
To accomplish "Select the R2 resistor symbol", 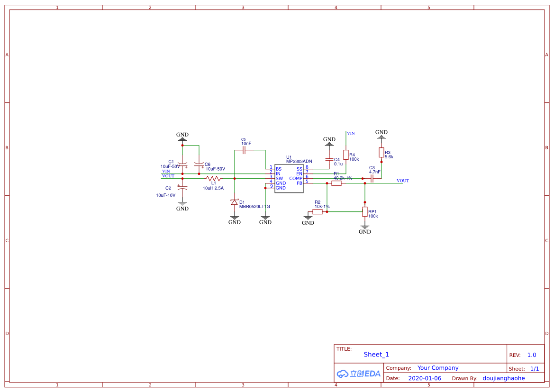I will coord(318,212).
